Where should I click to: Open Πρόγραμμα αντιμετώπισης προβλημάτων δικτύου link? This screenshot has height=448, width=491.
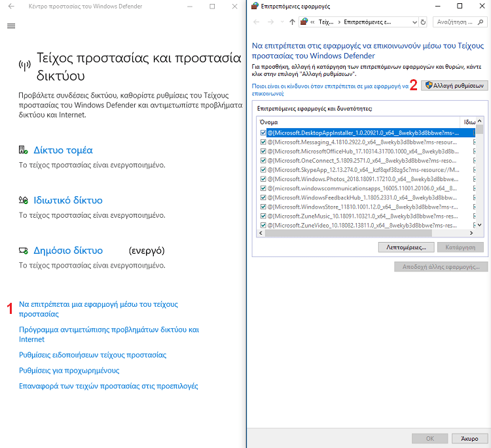coord(109,334)
